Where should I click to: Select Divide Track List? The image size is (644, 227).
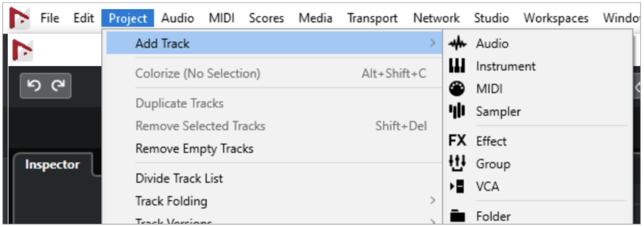179,178
